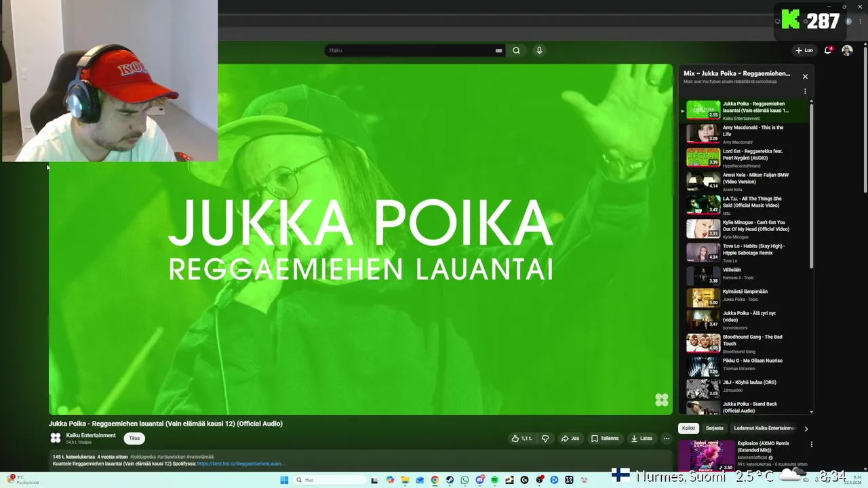This screenshot has width=868, height=488.
Task: Click the #jukkapoika hashtag
Action: [143, 457]
